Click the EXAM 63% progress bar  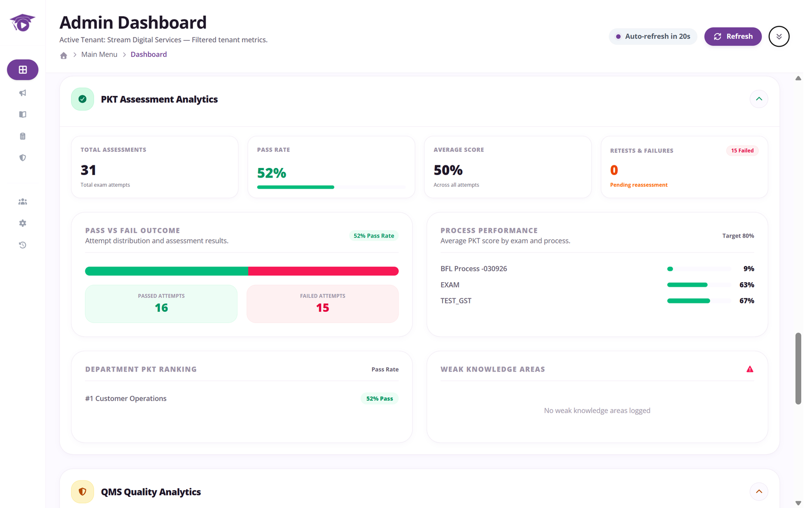point(699,285)
